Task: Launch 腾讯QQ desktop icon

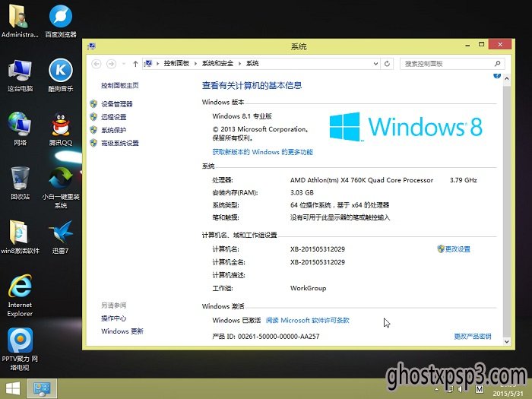Action: coord(61,129)
